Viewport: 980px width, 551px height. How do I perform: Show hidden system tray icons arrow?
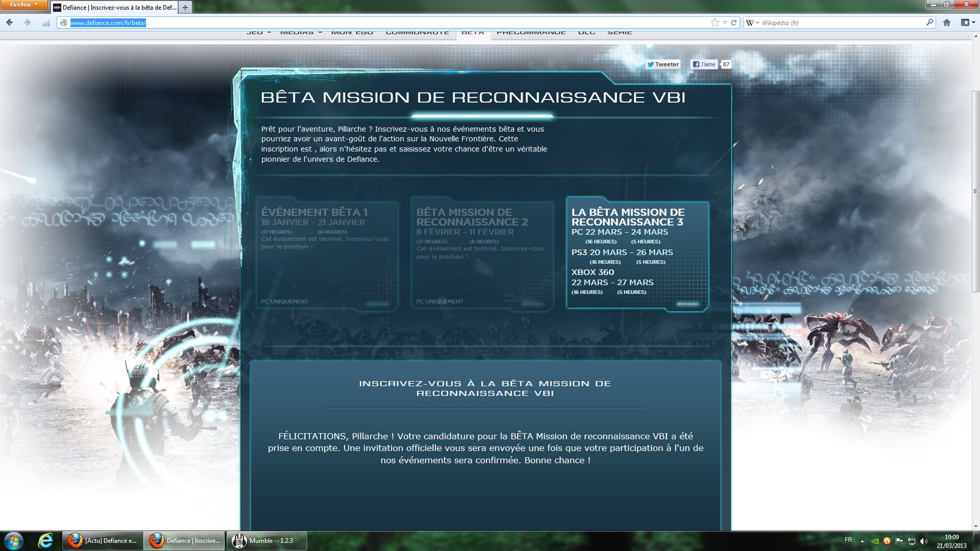(863, 541)
